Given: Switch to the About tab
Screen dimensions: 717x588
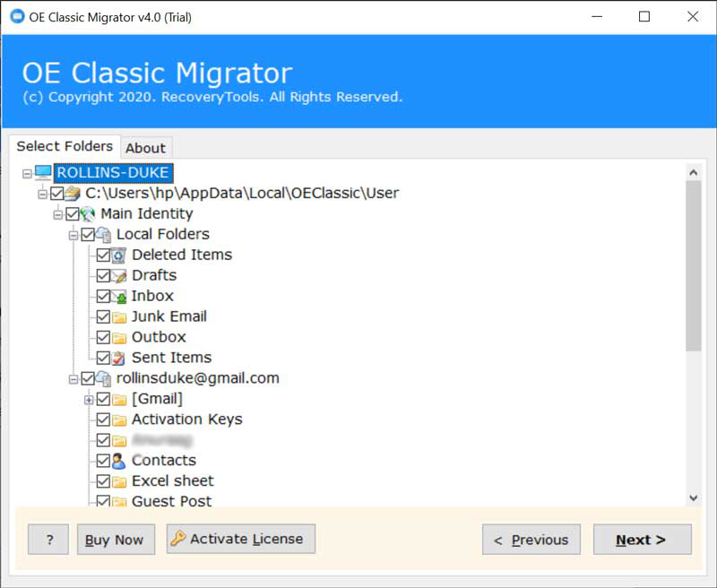Looking at the screenshot, I should click(x=146, y=148).
